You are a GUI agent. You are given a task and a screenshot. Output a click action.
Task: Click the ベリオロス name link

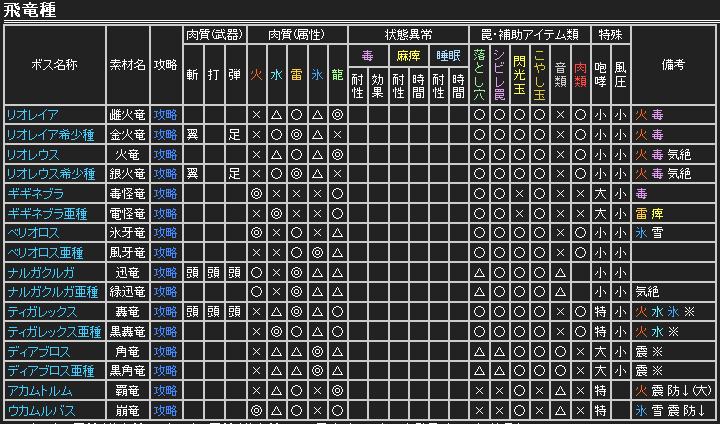[32, 233]
